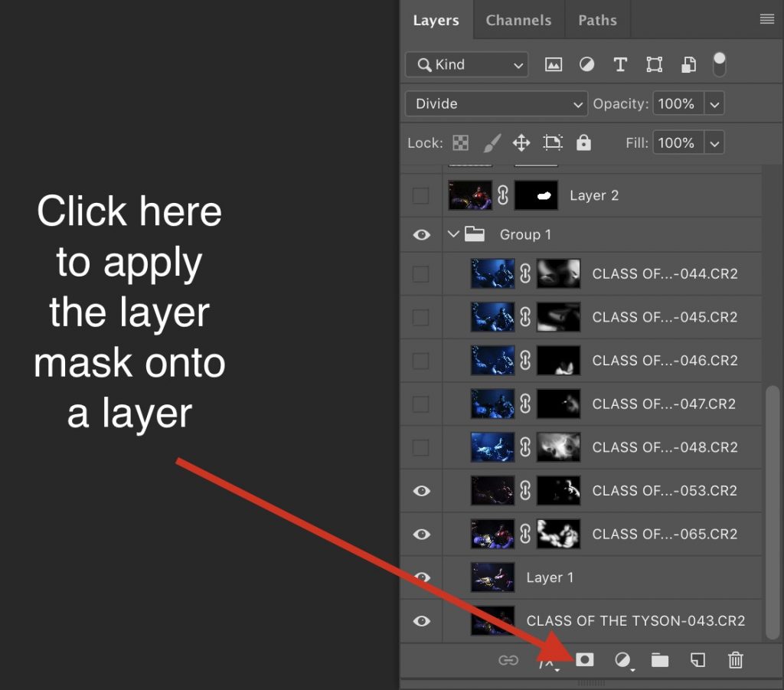This screenshot has height=690, width=784.
Task: Lock artboard nesting icon
Action: (553, 143)
